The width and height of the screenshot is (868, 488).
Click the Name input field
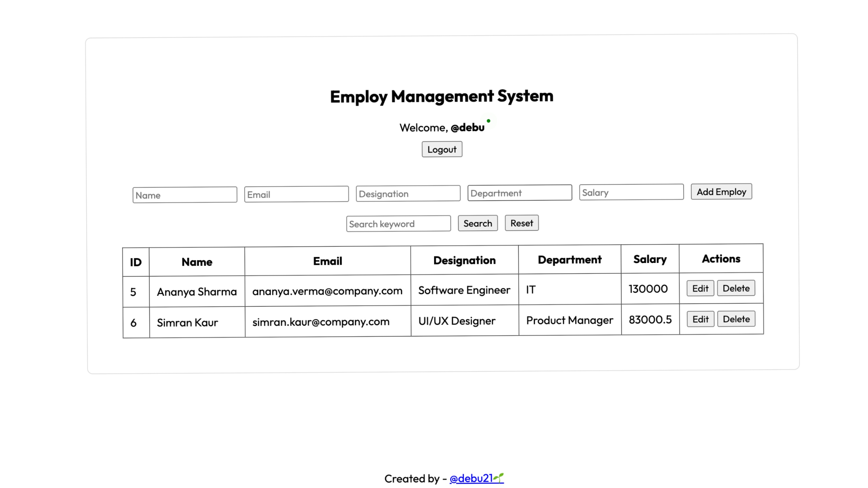185,195
